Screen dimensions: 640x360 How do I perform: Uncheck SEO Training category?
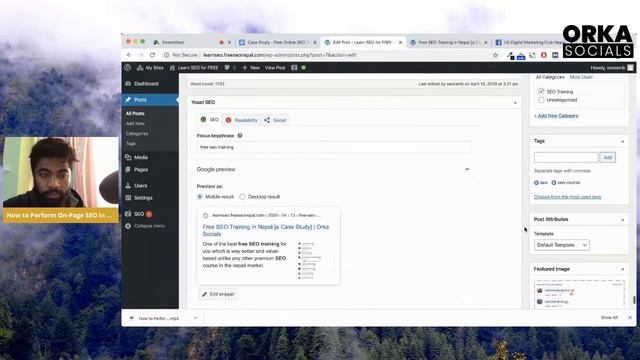point(541,91)
